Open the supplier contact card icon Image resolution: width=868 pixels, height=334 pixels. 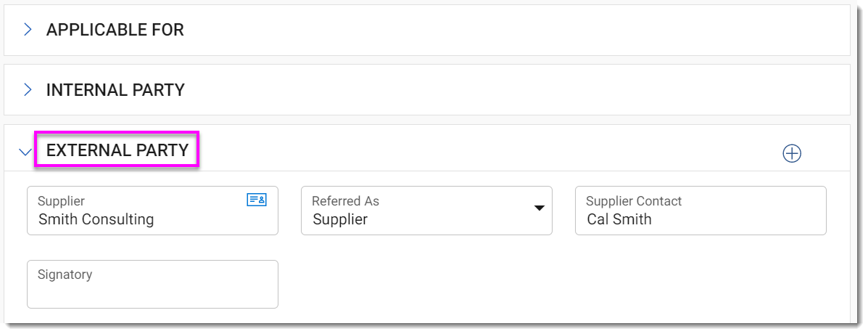pyautogui.click(x=257, y=200)
